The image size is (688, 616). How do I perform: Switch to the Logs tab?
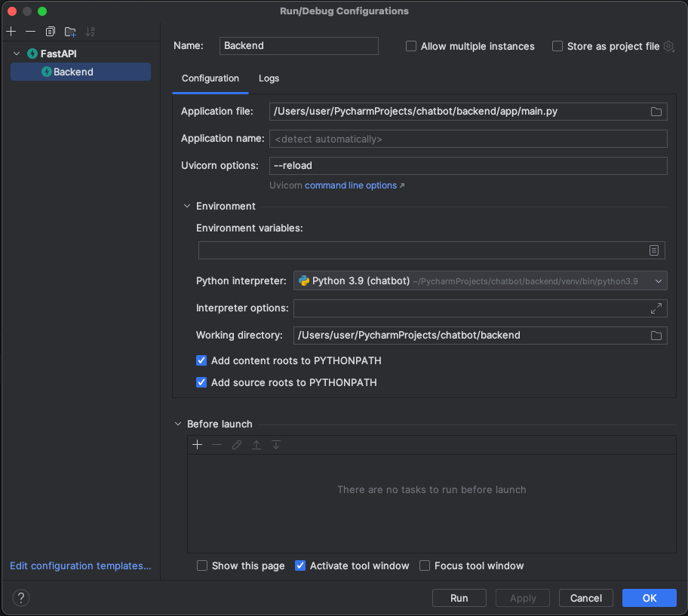(x=269, y=78)
